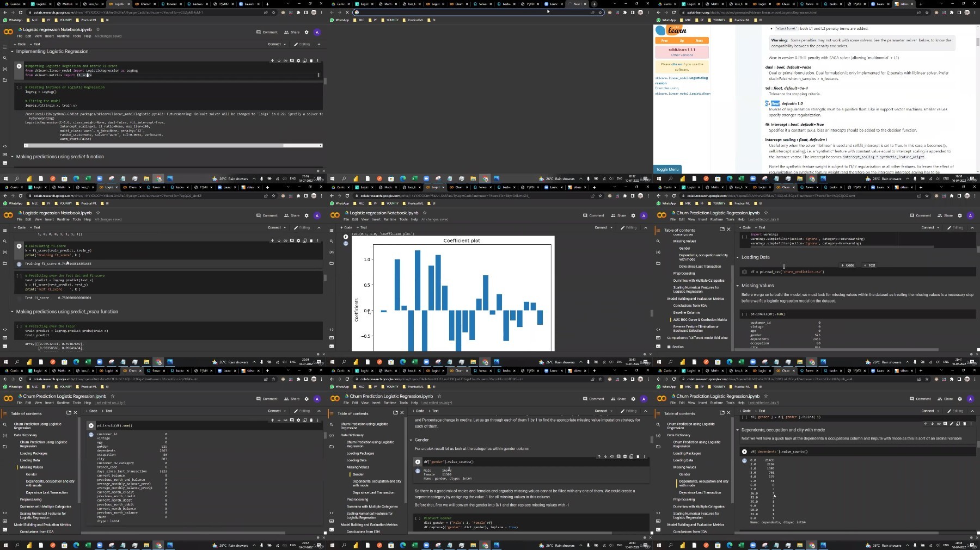Click Comment in Coefficient plot window
Viewport: 980px width, 550px height.
tap(593, 215)
